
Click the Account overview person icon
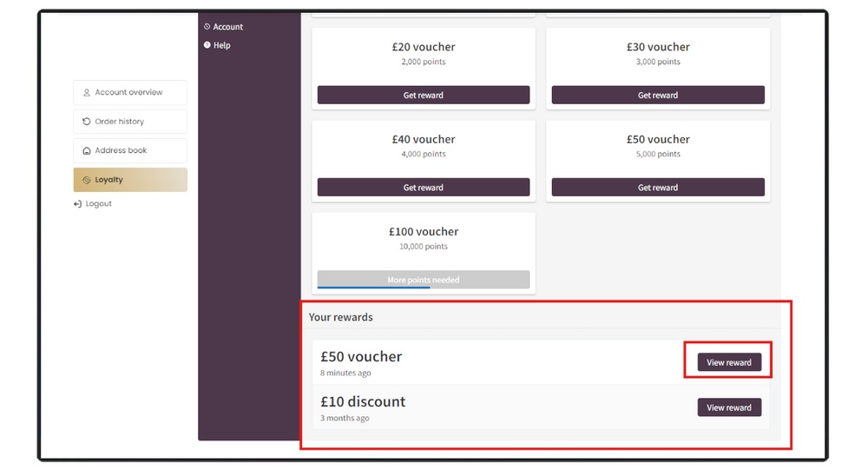[87, 93]
